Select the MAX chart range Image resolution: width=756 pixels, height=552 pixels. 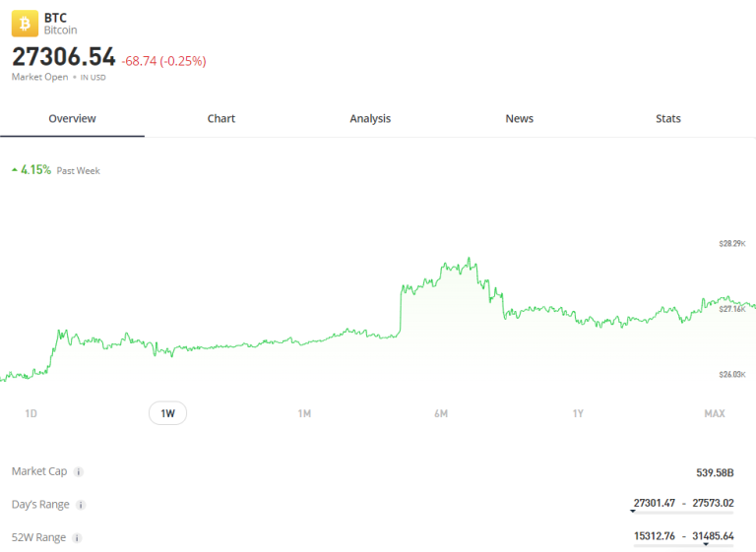(715, 413)
